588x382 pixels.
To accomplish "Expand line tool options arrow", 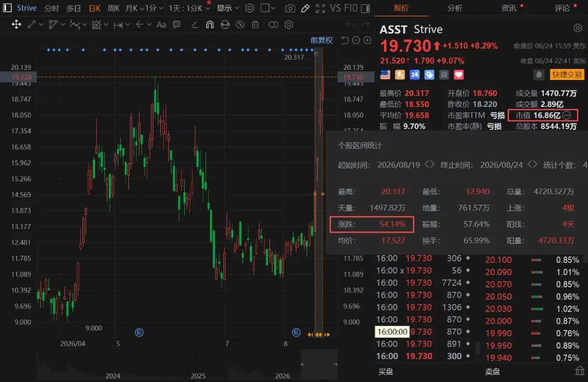I will pyautogui.click(x=41, y=25).
